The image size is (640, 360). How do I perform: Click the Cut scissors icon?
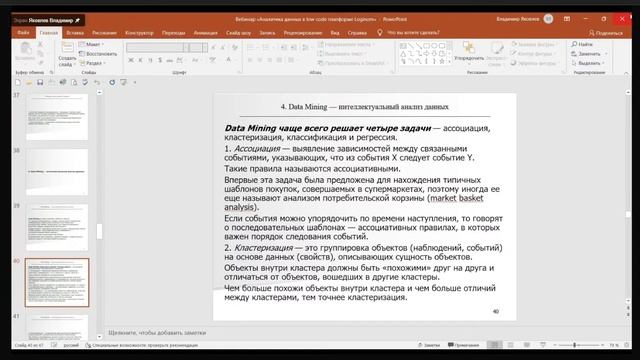point(40,44)
